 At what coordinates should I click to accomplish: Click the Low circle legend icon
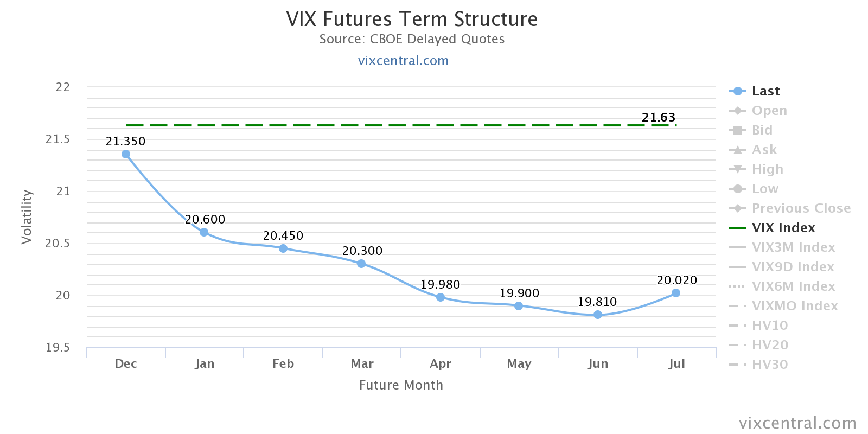point(738,189)
